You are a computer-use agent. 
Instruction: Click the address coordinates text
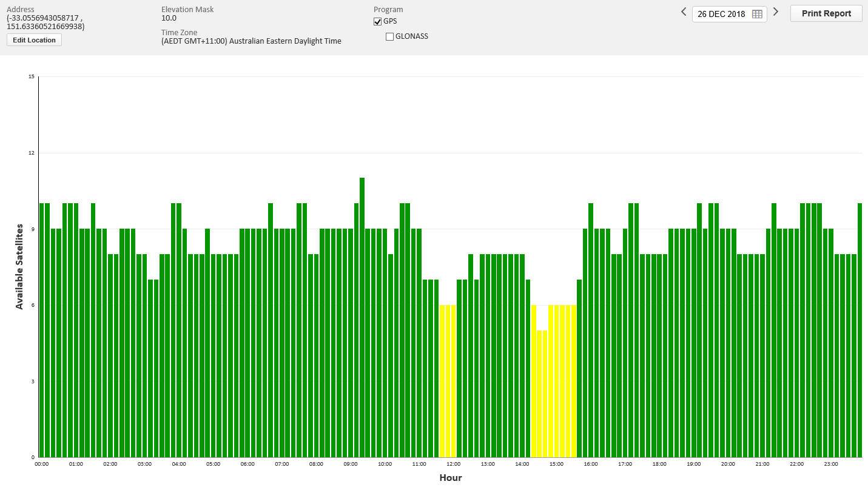tap(45, 22)
